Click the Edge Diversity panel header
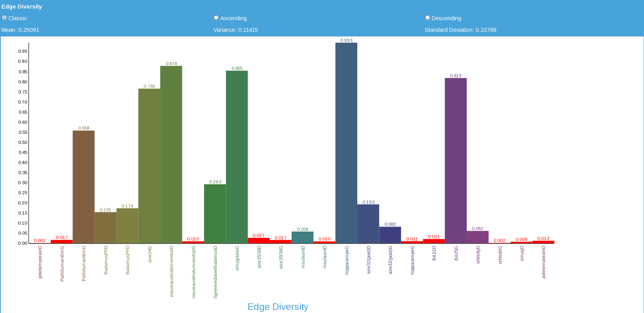This screenshot has height=313, width=644. point(22,7)
